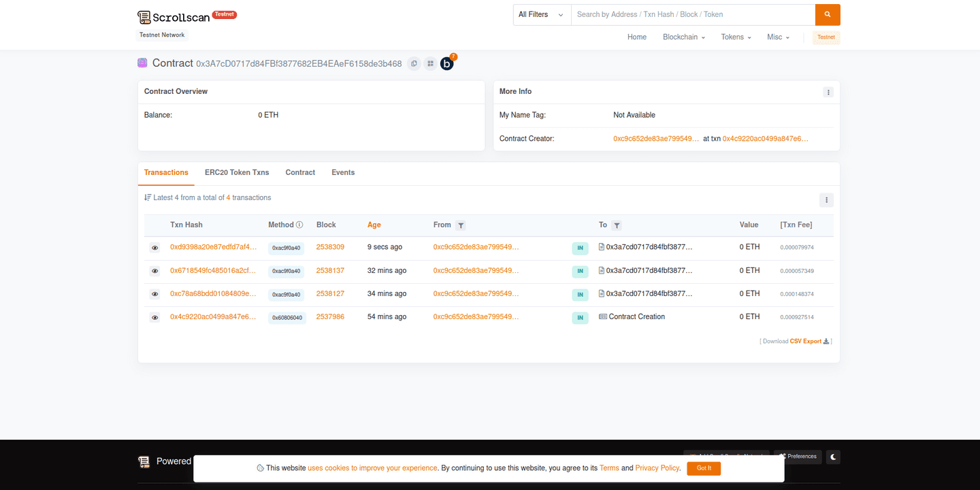The image size is (980, 490).
Task: Open From address in 9 secs ago row
Action: (x=476, y=247)
